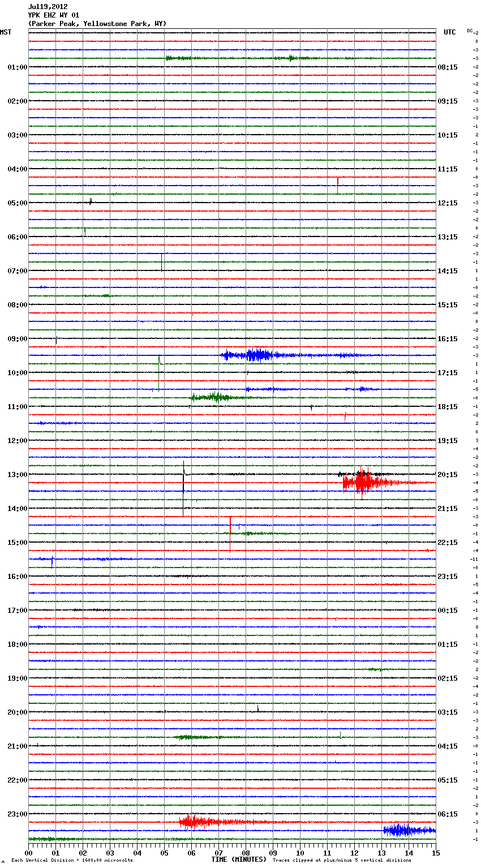Click the 21:15 UTC time label
Image resolution: width=481 pixels, height=868 pixels.
point(448,509)
